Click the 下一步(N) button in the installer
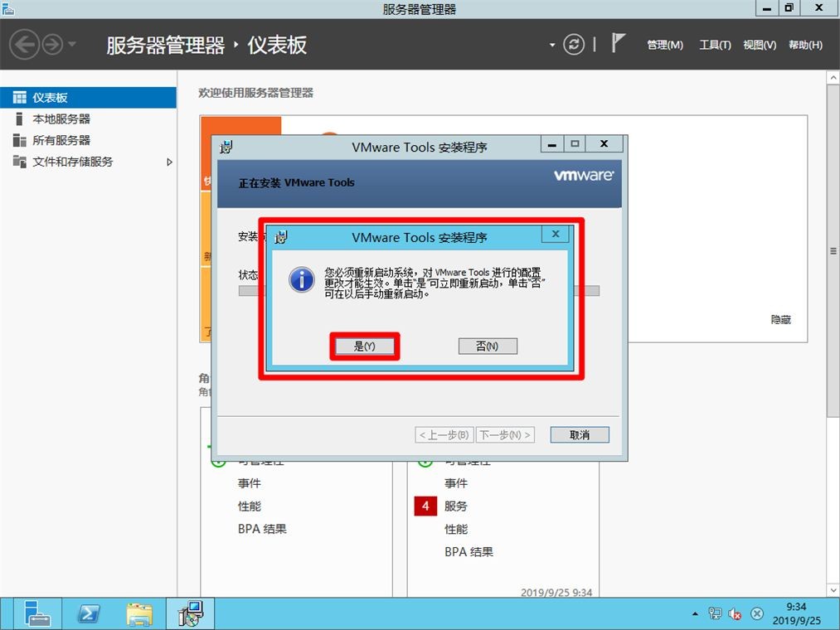840x630 pixels. coord(505,435)
